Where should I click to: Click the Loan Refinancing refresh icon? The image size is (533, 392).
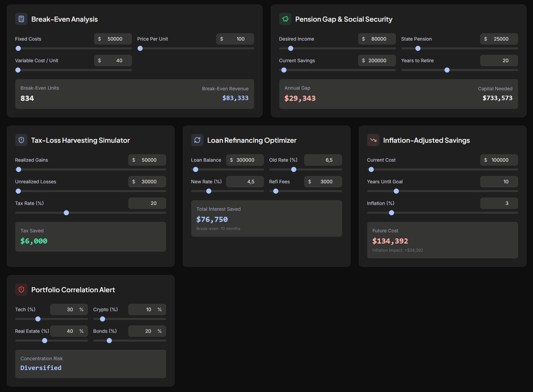pyautogui.click(x=197, y=140)
